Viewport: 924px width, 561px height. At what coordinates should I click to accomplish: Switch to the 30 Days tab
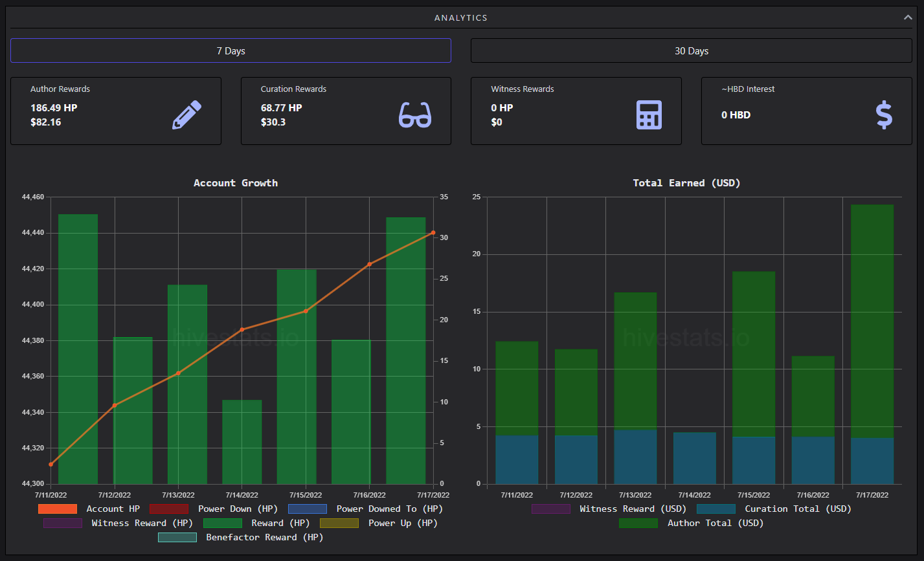(x=691, y=50)
